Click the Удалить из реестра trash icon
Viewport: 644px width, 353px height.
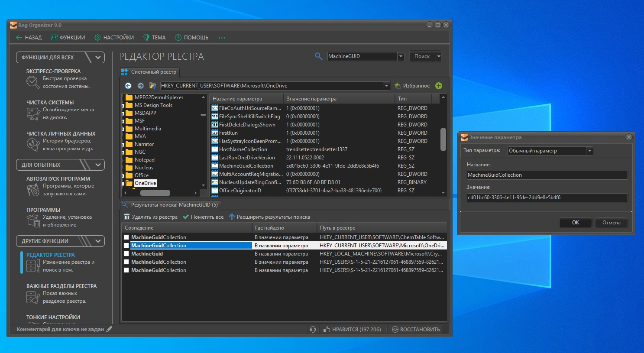[127, 217]
